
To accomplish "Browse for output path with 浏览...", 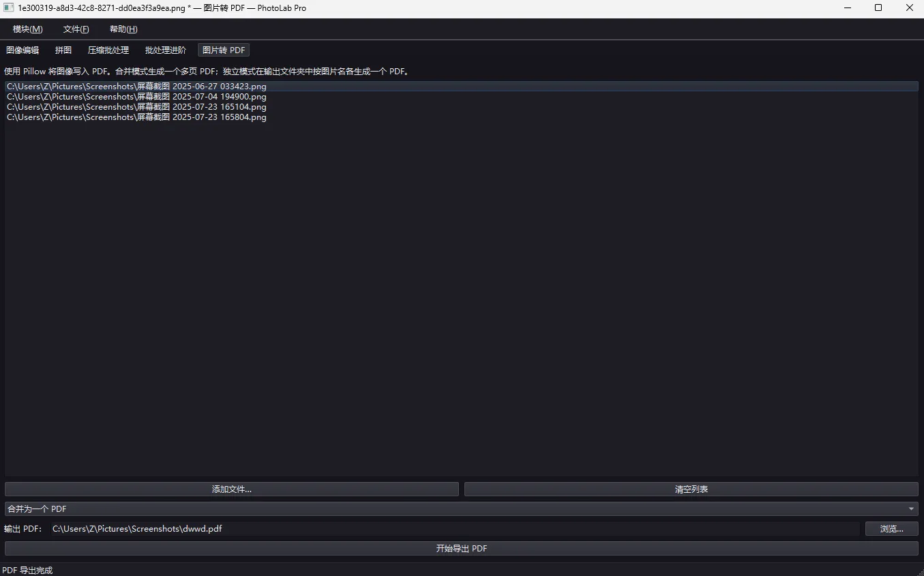I will [x=892, y=529].
